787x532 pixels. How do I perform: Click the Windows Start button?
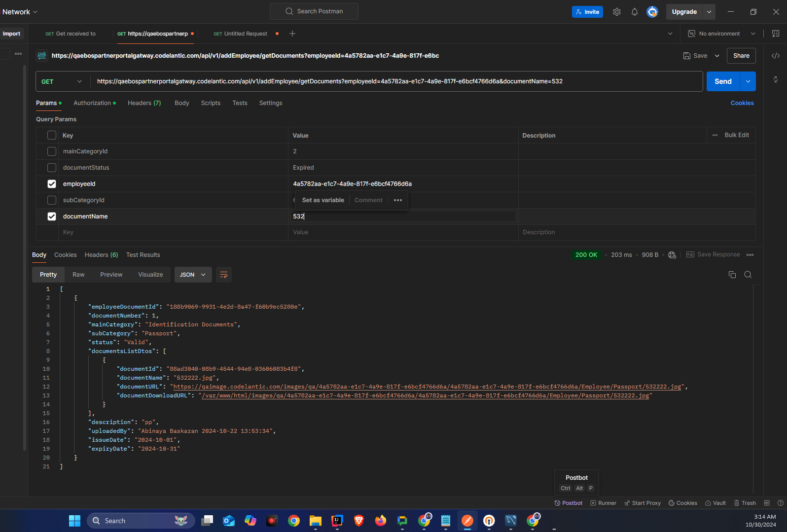(74, 521)
